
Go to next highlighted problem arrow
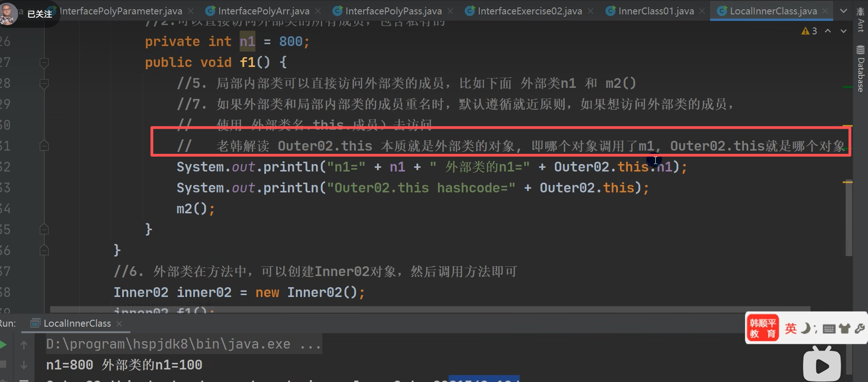pos(843,31)
